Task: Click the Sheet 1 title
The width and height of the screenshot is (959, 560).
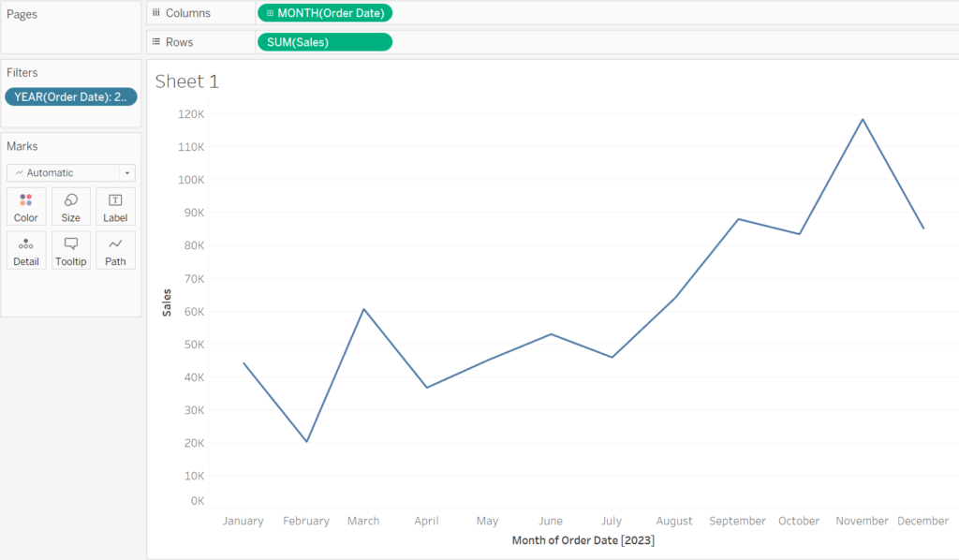Action: (187, 81)
